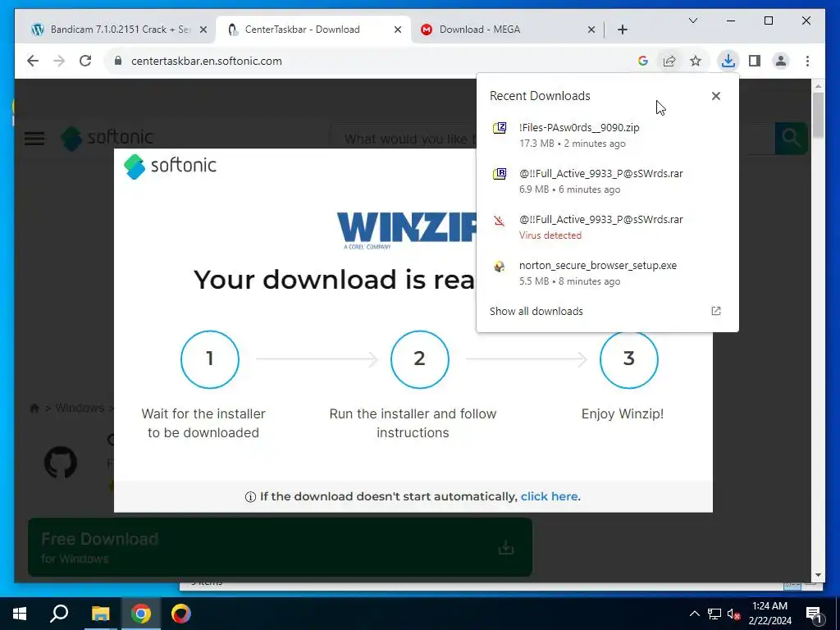Click the muted volume tray icon
Image resolution: width=840 pixels, height=630 pixels.
(x=734, y=614)
